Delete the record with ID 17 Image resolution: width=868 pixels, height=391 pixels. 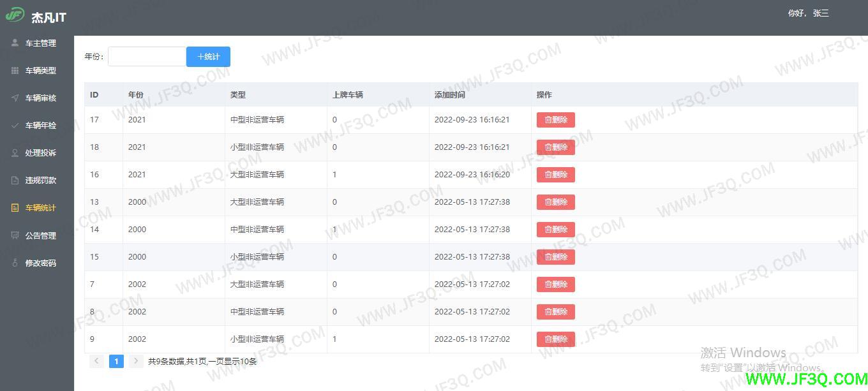[555, 120]
